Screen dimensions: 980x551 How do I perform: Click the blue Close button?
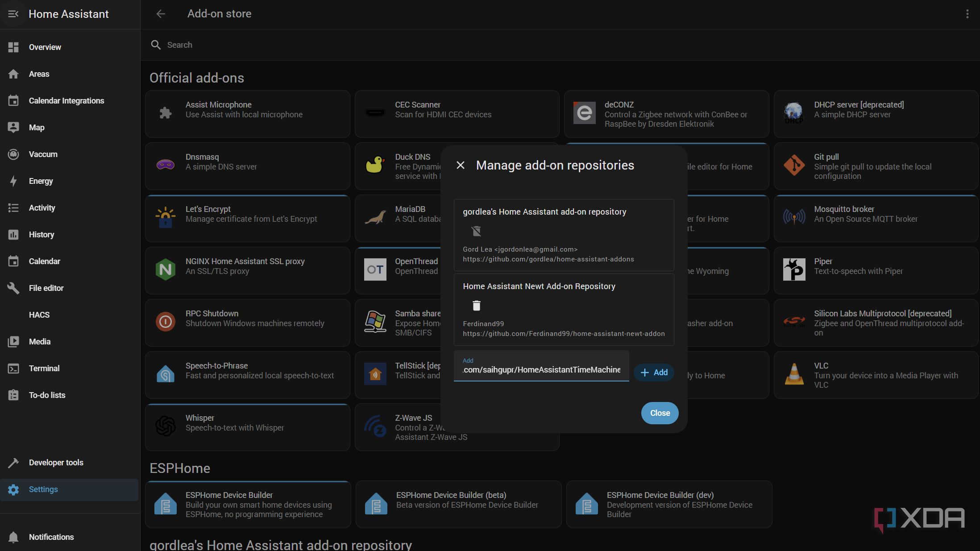click(x=660, y=413)
